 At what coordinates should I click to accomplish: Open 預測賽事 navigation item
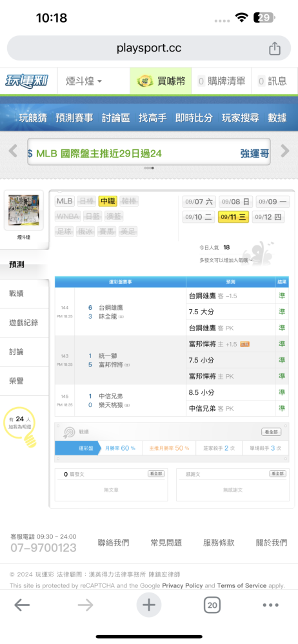click(x=74, y=118)
